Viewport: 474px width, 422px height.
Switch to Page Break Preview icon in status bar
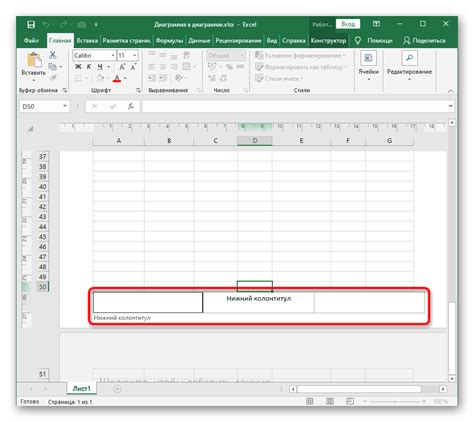[x=350, y=402]
